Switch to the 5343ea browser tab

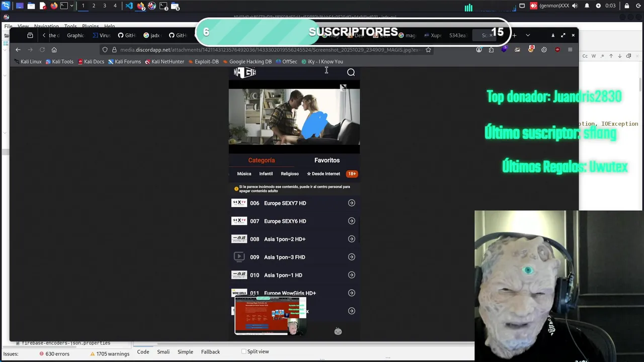click(x=458, y=35)
